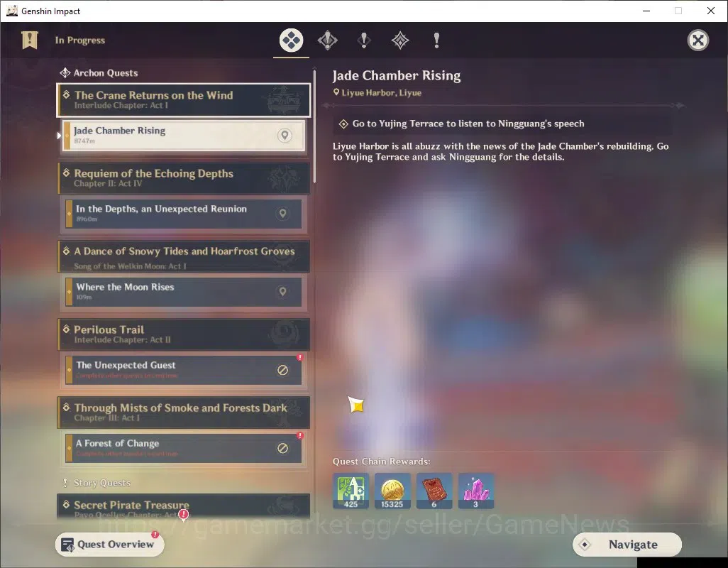Select the Where the Moon Rises quest

pyautogui.click(x=184, y=291)
